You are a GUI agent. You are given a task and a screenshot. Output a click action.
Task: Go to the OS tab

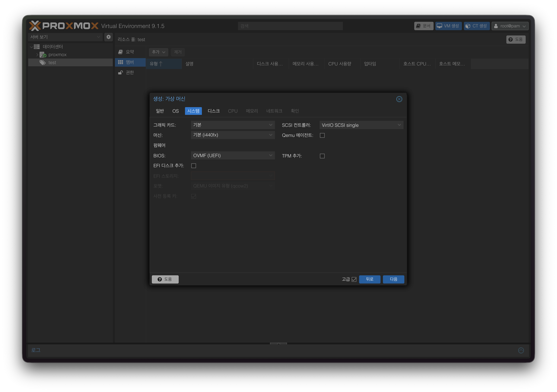click(175, 111)
